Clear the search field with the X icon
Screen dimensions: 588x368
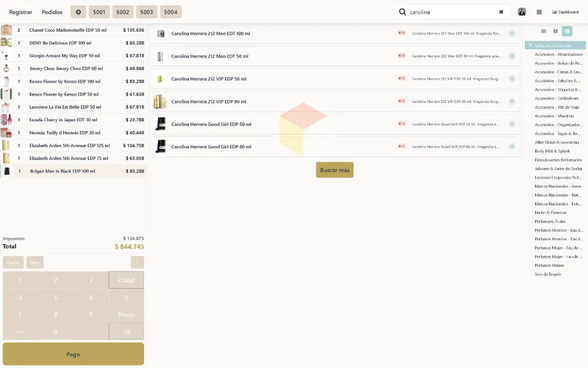tap(501, 12)
